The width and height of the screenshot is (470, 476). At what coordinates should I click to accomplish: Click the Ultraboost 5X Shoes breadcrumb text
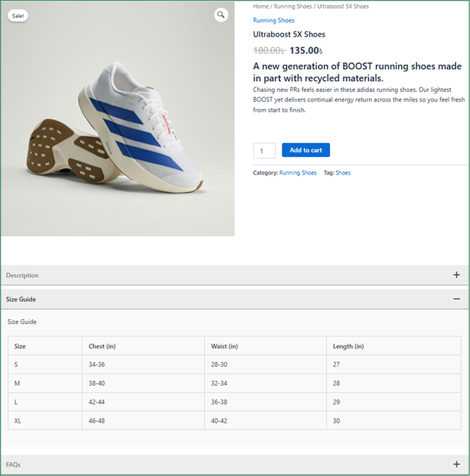(x=343, y=6)
